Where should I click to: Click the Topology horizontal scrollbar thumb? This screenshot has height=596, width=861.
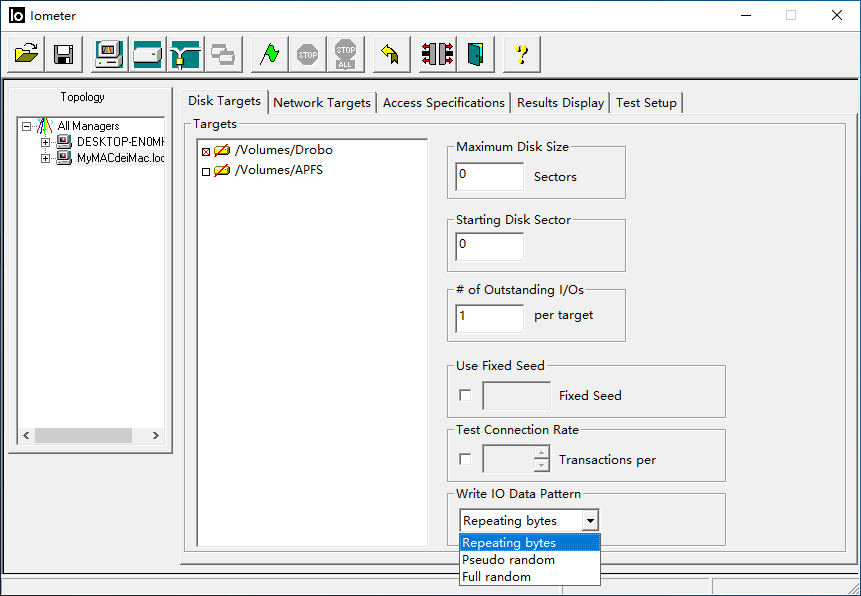coord(83,435)
